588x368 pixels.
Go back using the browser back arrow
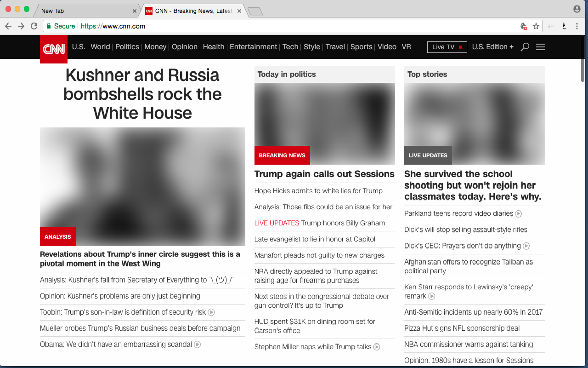coord(8,26)
